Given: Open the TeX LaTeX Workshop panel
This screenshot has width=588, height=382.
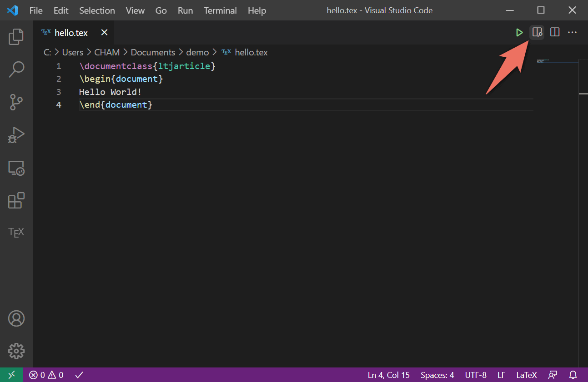Looking at the screenshot, I should [16, 233].
